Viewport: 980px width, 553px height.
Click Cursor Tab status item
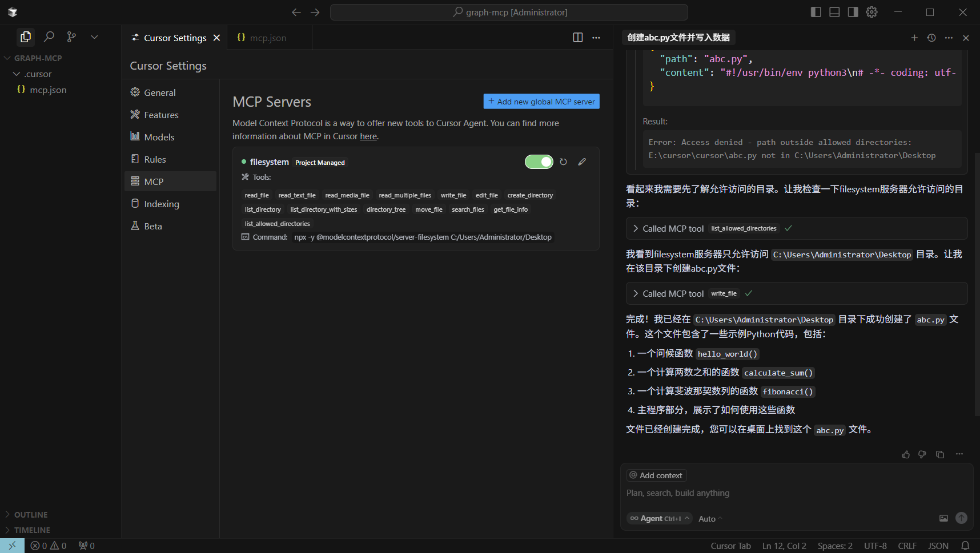731,546
